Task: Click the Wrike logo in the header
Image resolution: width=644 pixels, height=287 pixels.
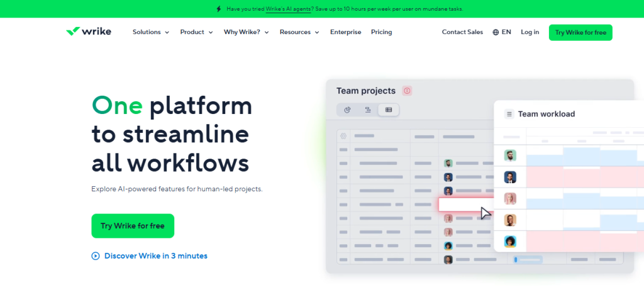Action: click(89, 32)
